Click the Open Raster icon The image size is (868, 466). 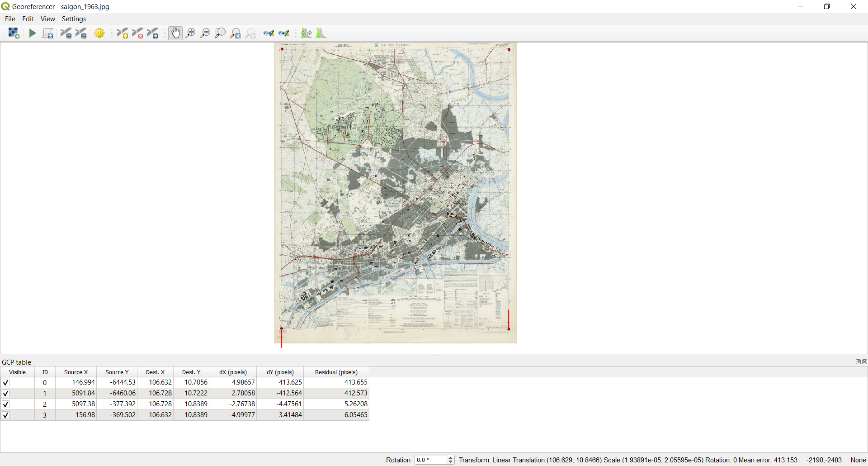click(x=14, y=33)
